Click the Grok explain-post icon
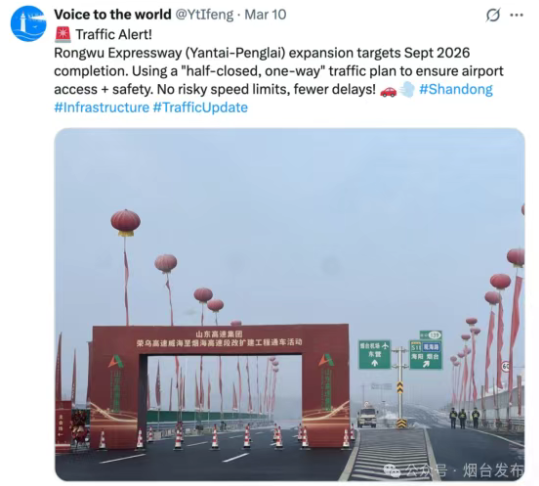 click(493, 15)
